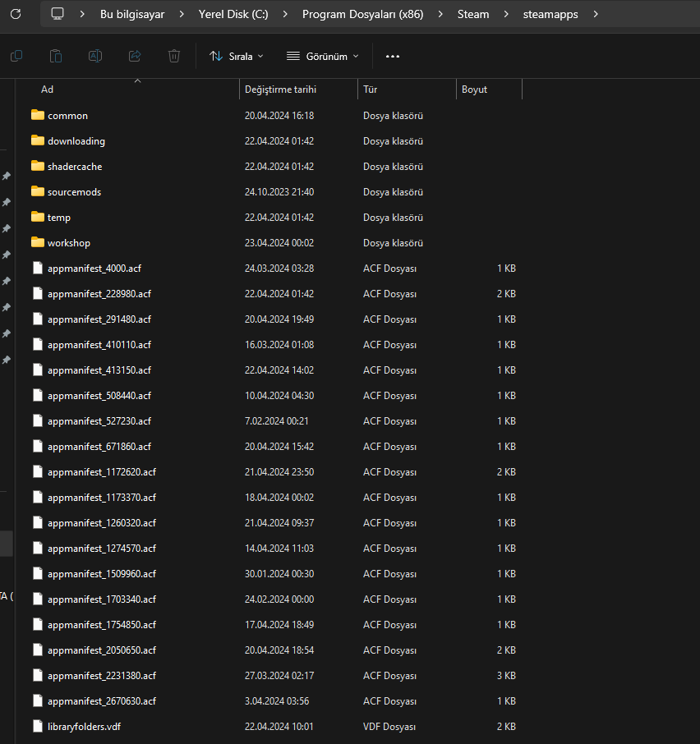
Task: Click Dosya klasörü type of common
Action: [x=393, y=115]
